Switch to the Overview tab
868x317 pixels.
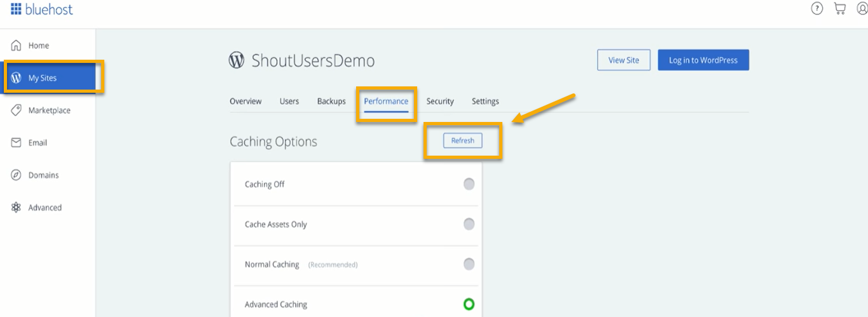pyautogui.click(x=245, y=101)
